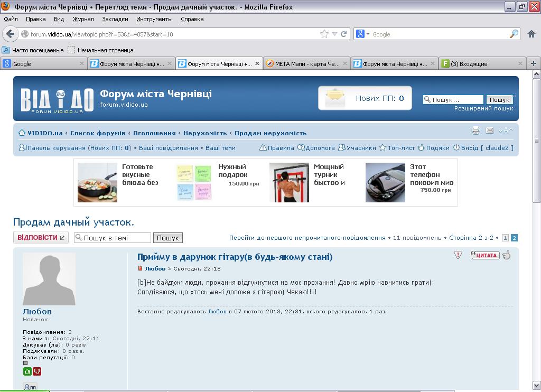Open the Google search engine dropdown

point(363,34)
